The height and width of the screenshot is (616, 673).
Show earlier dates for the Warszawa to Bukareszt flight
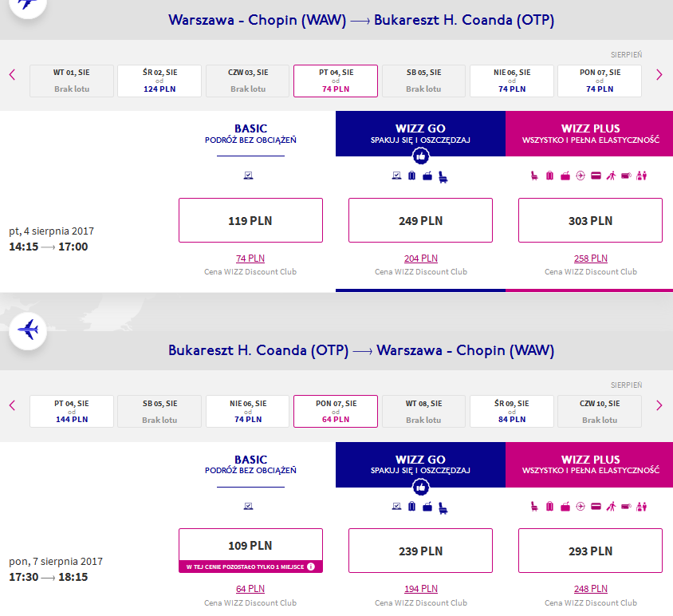(12, 75)
